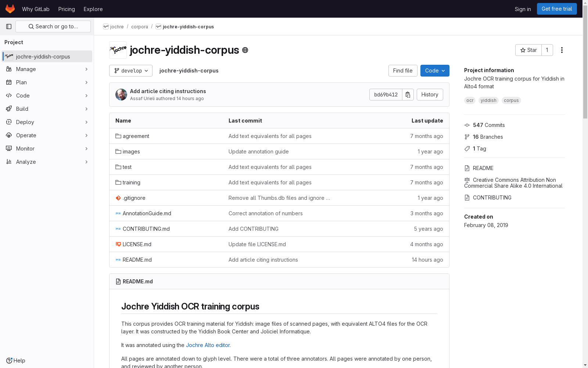Click Sign in link
This screenshot has height=368, width=588.
(523, 9)
